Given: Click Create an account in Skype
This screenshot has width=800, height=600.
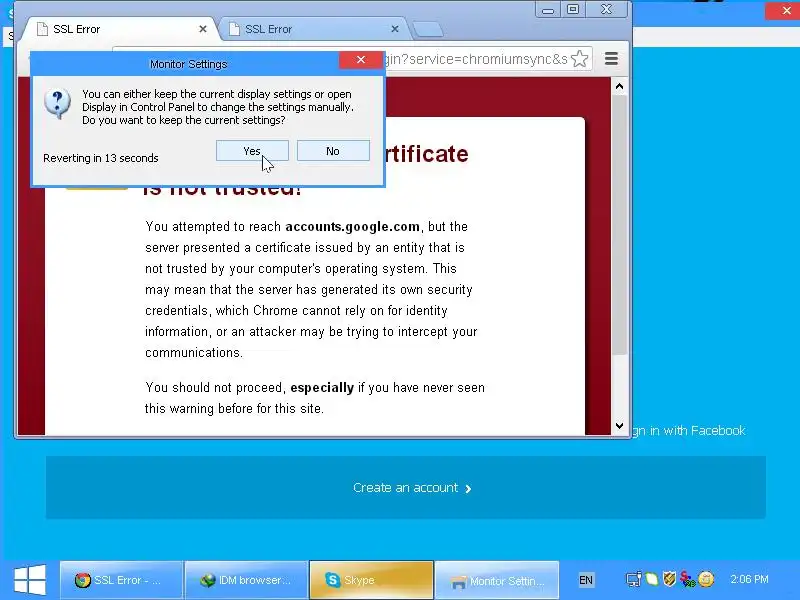Looking at the screenshot, I should click(406, 488).
